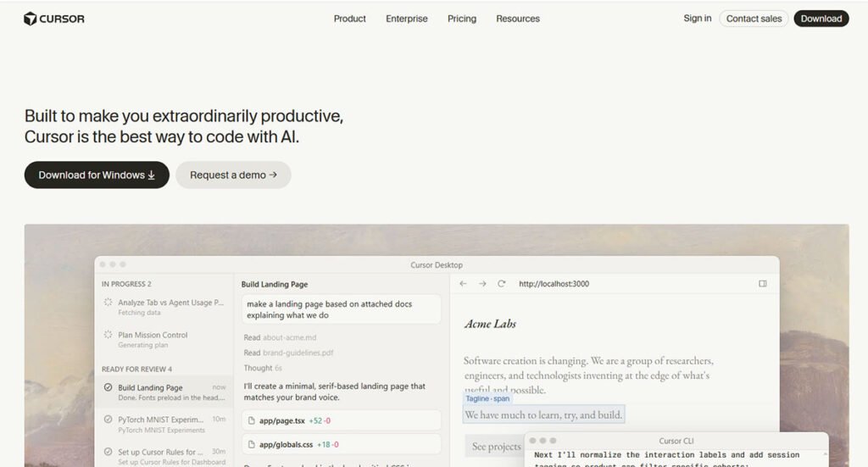Open the app/globals.css file change

(341, 444)
